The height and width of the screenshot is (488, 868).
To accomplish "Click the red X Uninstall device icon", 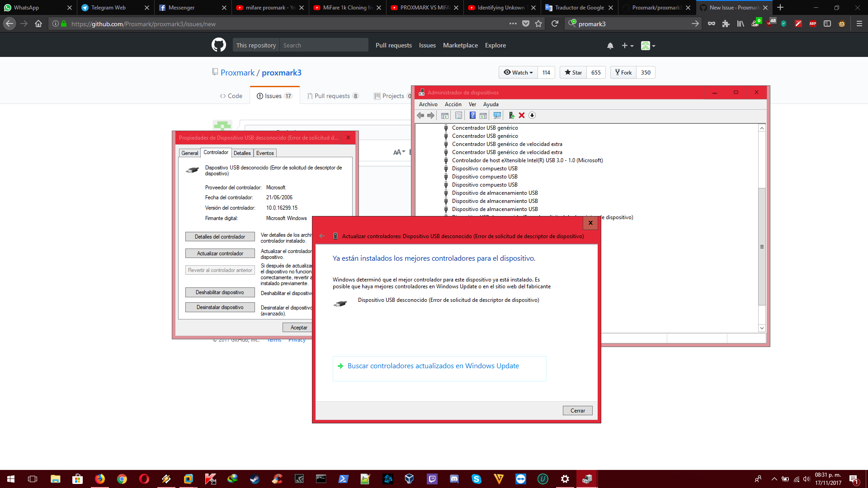I will pos(522,115).
